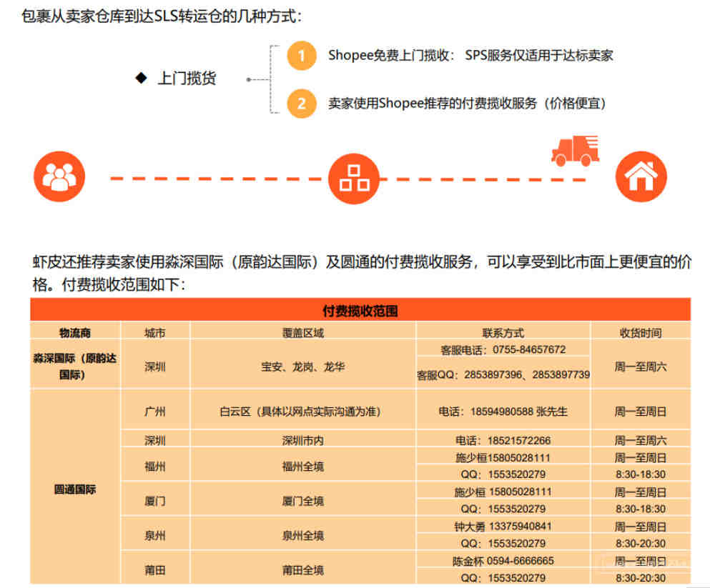The image size is (710, 588).
Task: Select the 卖家使用Shopee推荐的付费揽收服务 line
Action: point(467,103)
